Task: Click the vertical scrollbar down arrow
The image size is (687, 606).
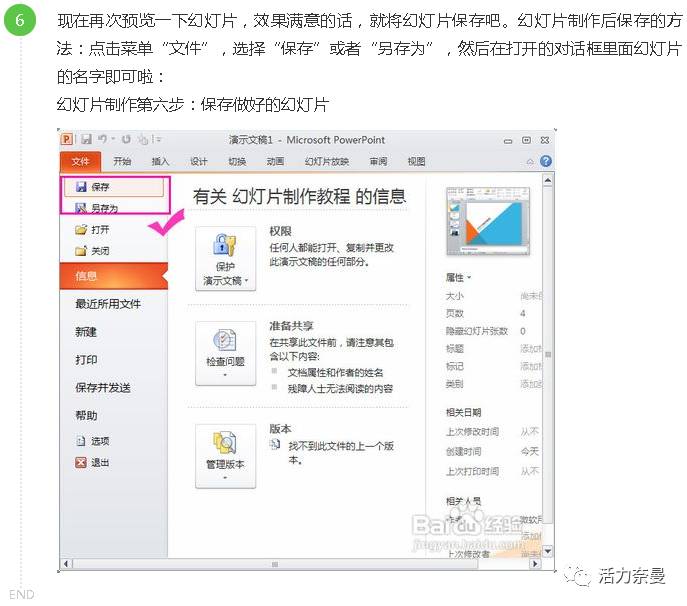Action: pos(548,551)
